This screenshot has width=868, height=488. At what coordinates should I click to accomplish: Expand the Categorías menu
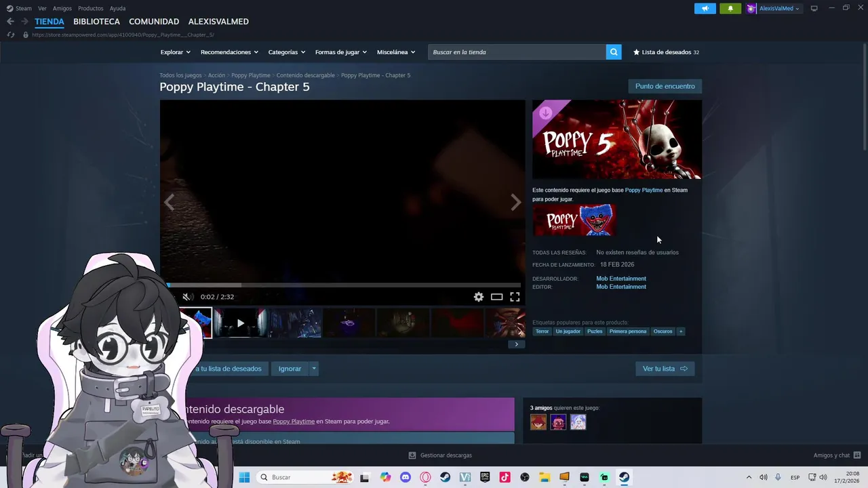[x=286, y=52]
